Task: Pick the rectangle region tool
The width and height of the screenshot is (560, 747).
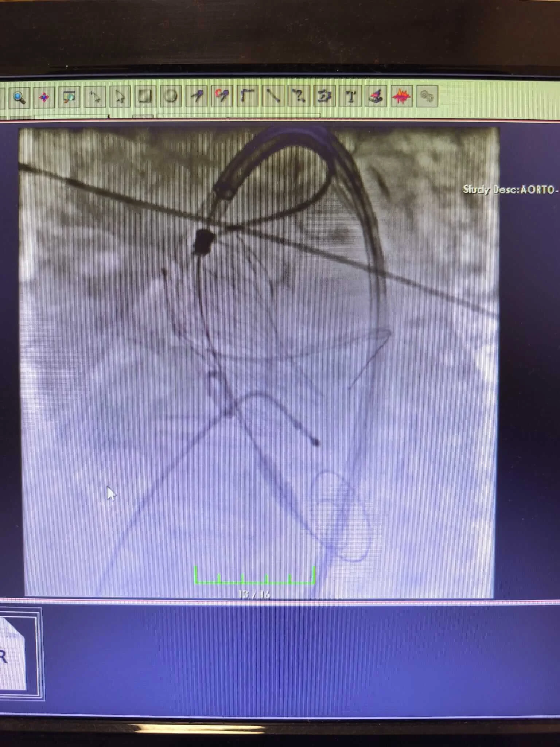Action: (x=145, y=97)
